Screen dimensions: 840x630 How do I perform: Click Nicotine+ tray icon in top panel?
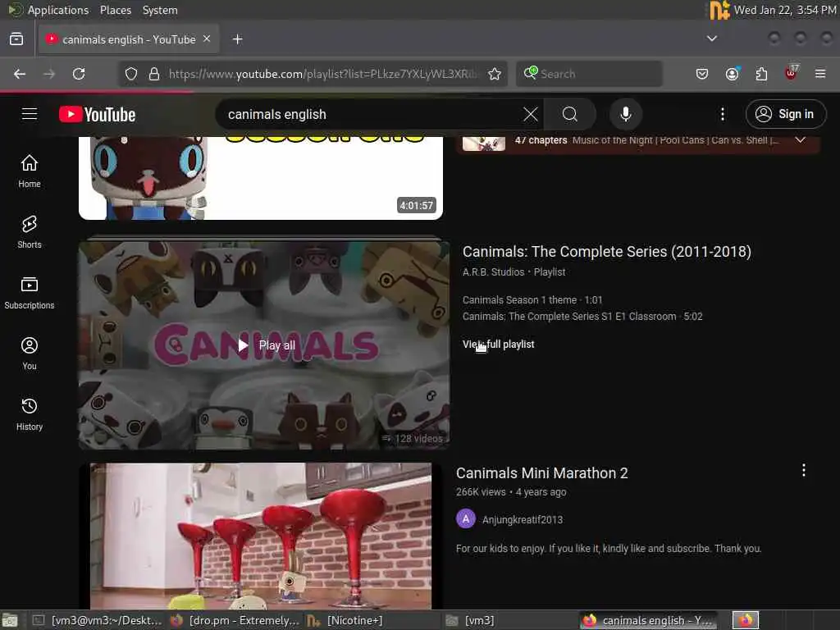tap(719, 10)
